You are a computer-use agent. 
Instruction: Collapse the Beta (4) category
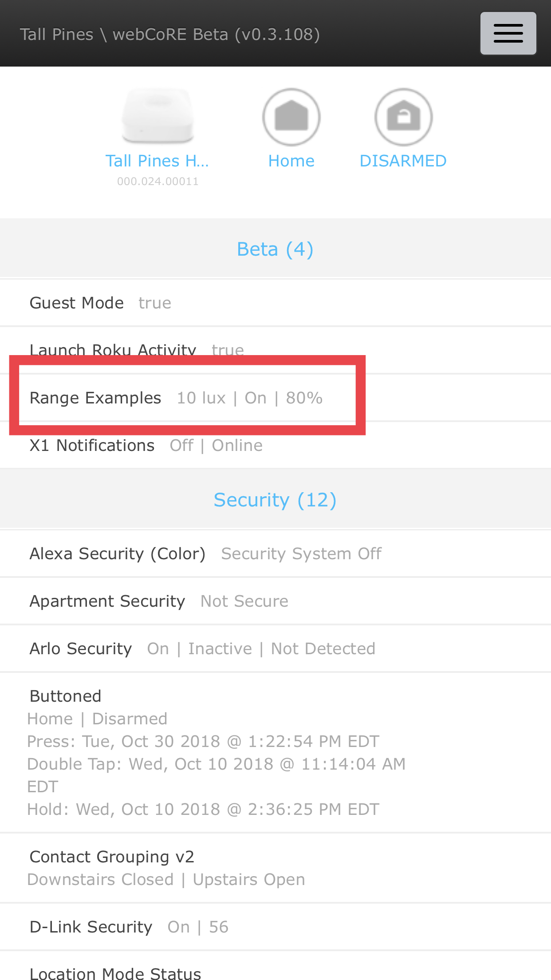[x=275, y=249]
